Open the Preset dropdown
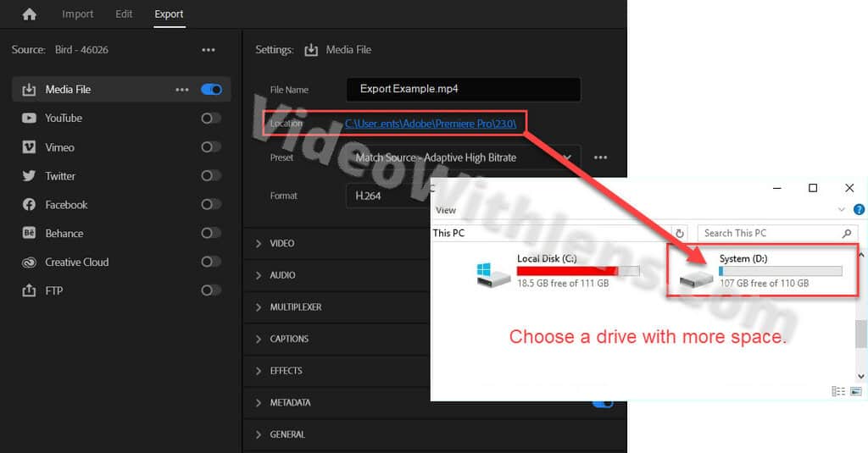The height and width of the screenshot is (453, 868). [464, 157]
